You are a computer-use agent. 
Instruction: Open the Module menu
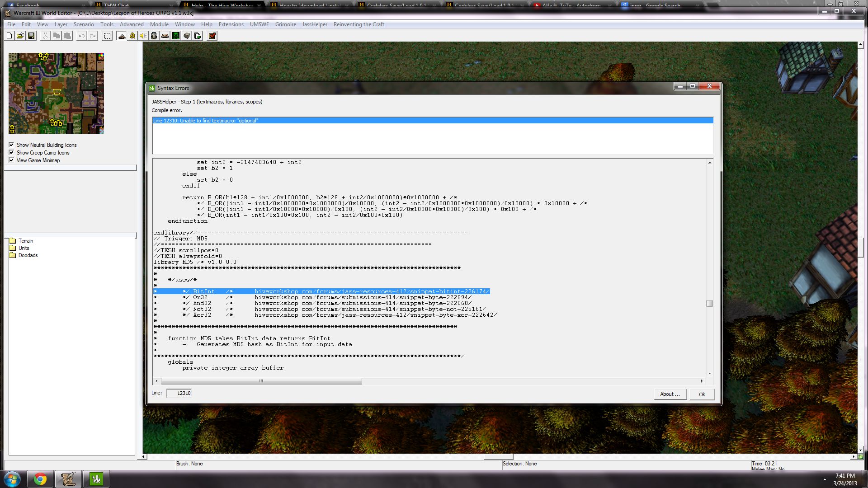[x=159, y=24]
